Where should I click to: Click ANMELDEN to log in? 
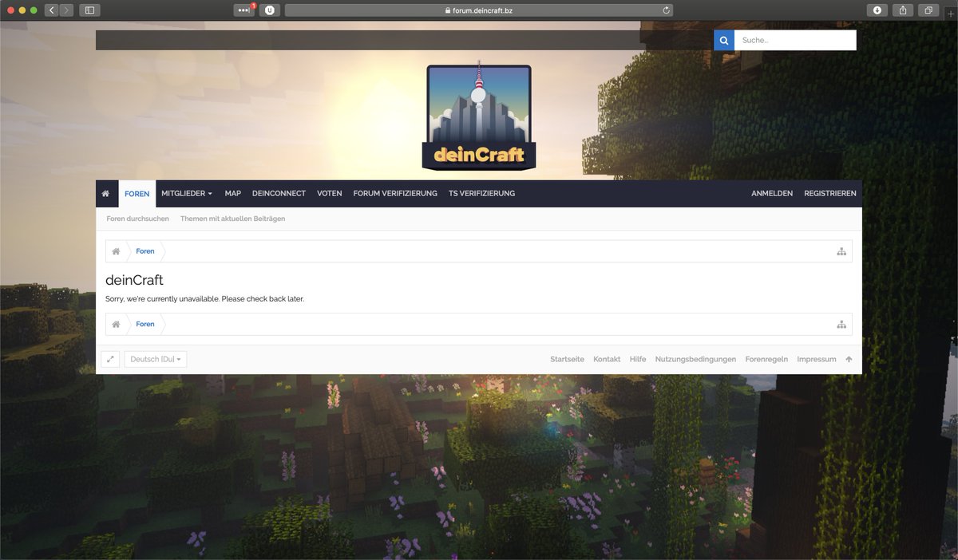(x=772, y=194)
